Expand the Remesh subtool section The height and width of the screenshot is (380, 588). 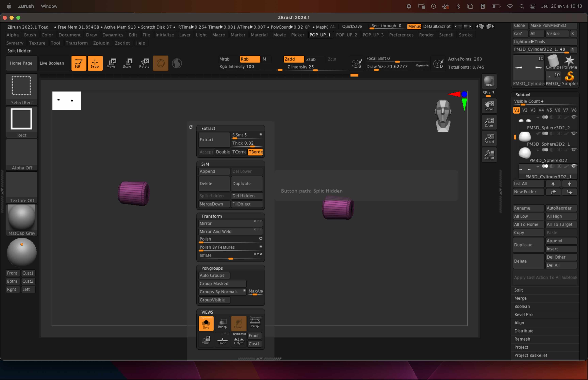pos(522,339)
